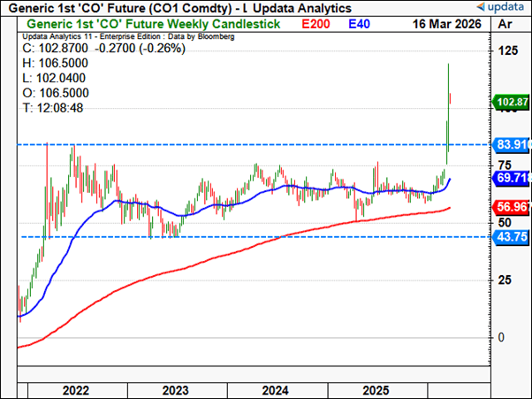Click the lower dashed blue support line
Screen dimensions: 532x399
pos(265,237)
